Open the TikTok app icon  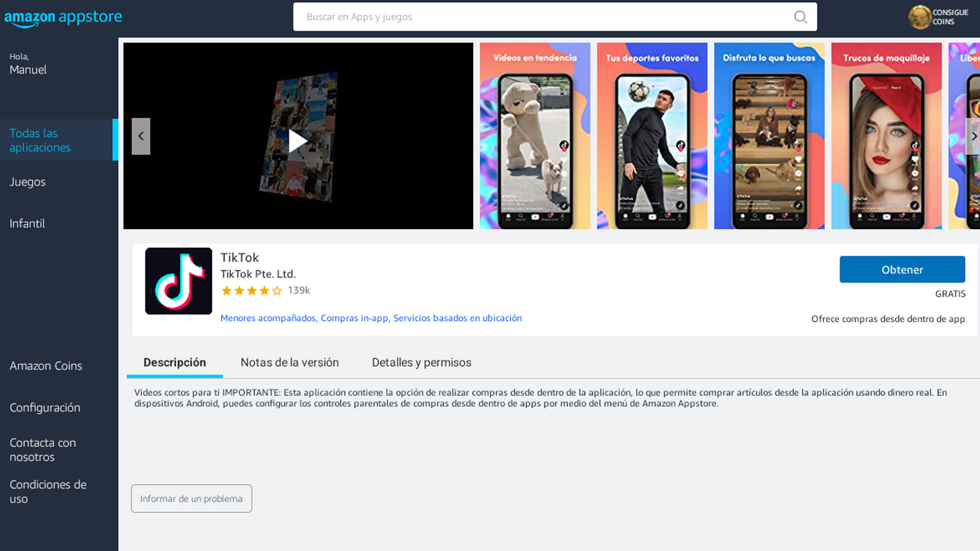pos(178,281)
